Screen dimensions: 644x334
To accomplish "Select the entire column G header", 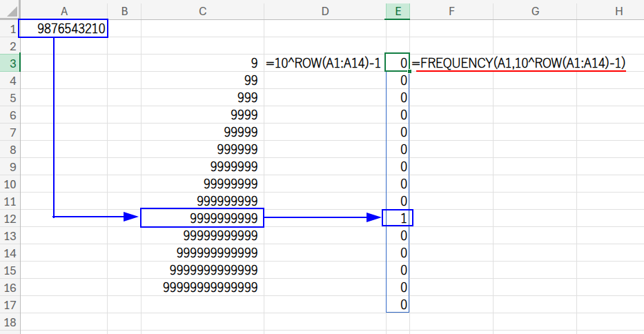I will click(536, 10).
